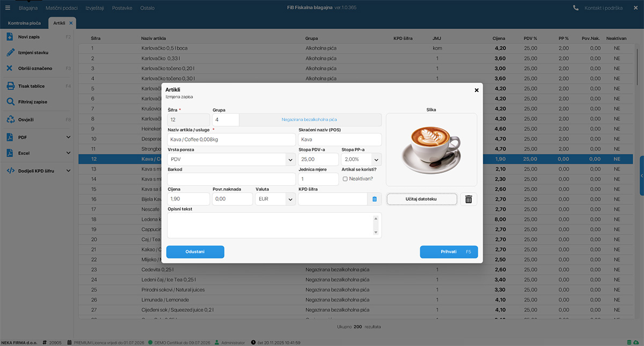The width and height of the screenshot is (644, 346).
Task: Click the hamburger menu icon
Action: coord(8,8)
